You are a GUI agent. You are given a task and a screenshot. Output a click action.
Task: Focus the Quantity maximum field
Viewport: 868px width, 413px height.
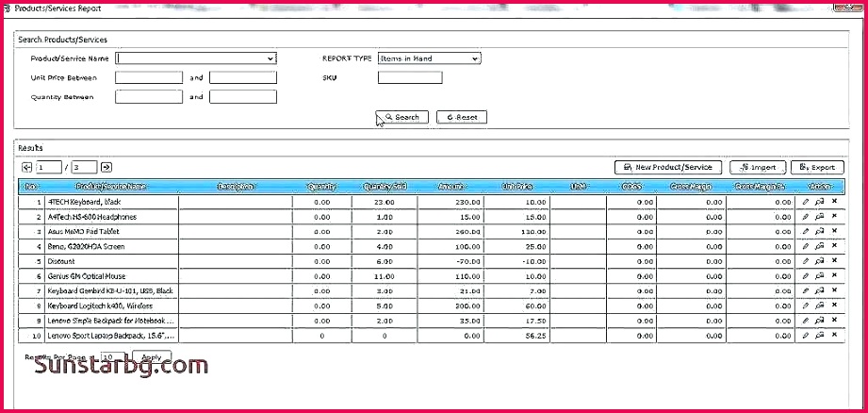(243, 97)
